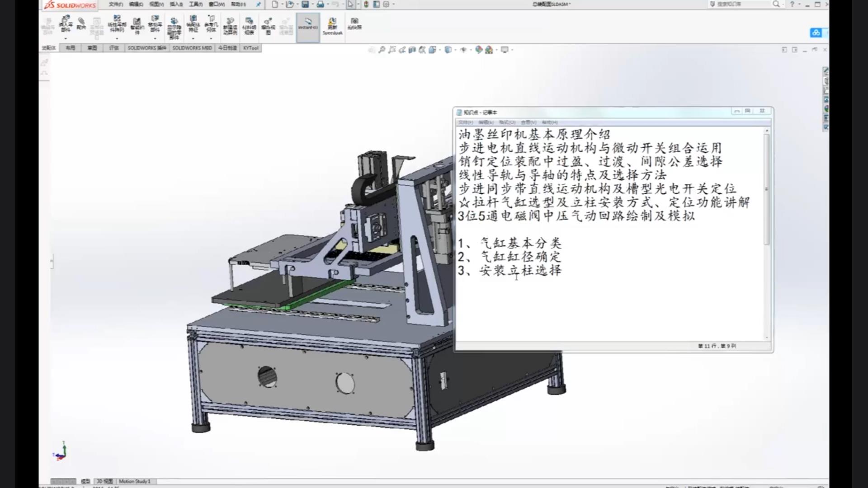
Task: Open SolidWorks Edit (编辑) menu
Action: pos(136,4)
